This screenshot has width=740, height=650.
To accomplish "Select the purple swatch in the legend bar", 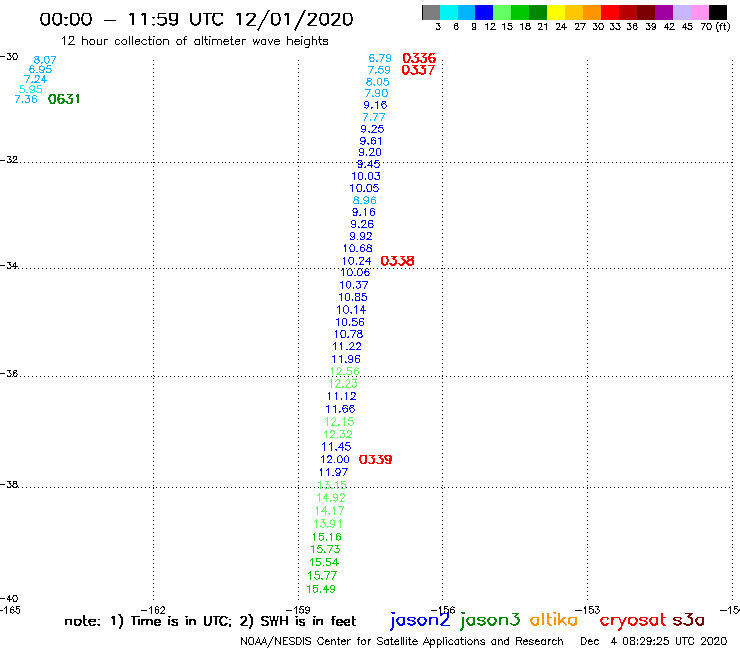I will tap(664, 12).
